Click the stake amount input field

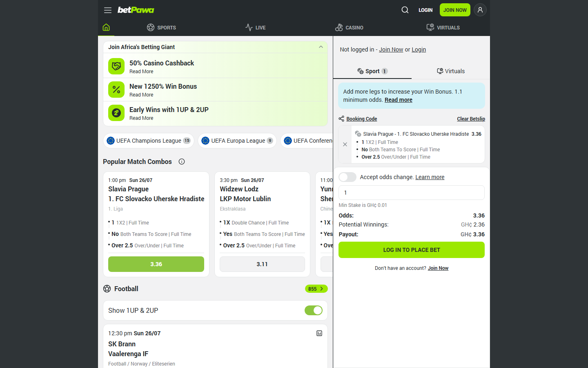tap(412, 193)
